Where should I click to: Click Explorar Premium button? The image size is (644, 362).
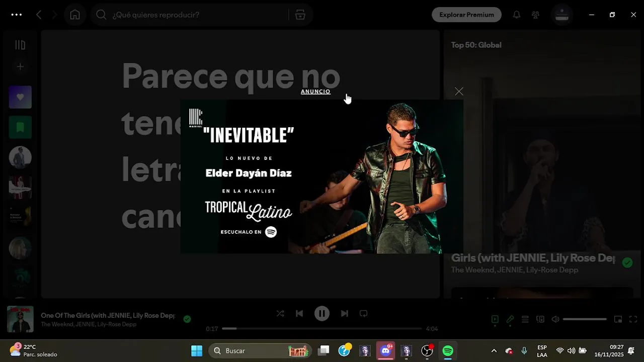click(x=466, y=15)
